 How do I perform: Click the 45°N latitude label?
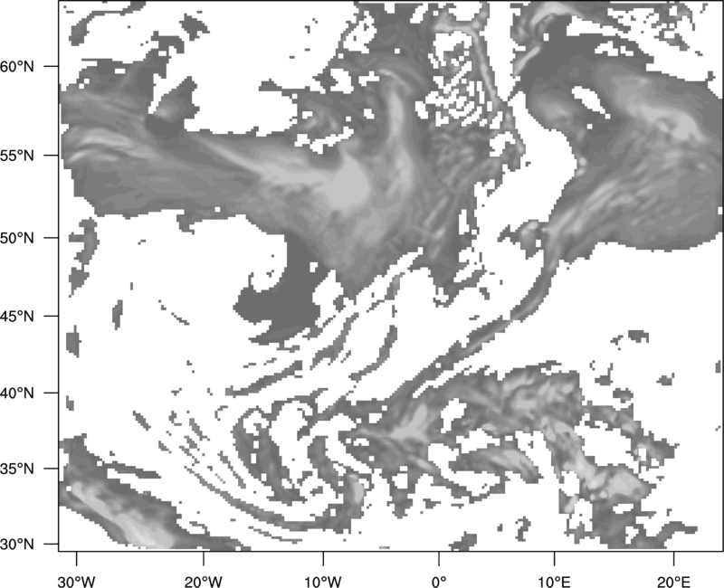(x=17, y=316)
